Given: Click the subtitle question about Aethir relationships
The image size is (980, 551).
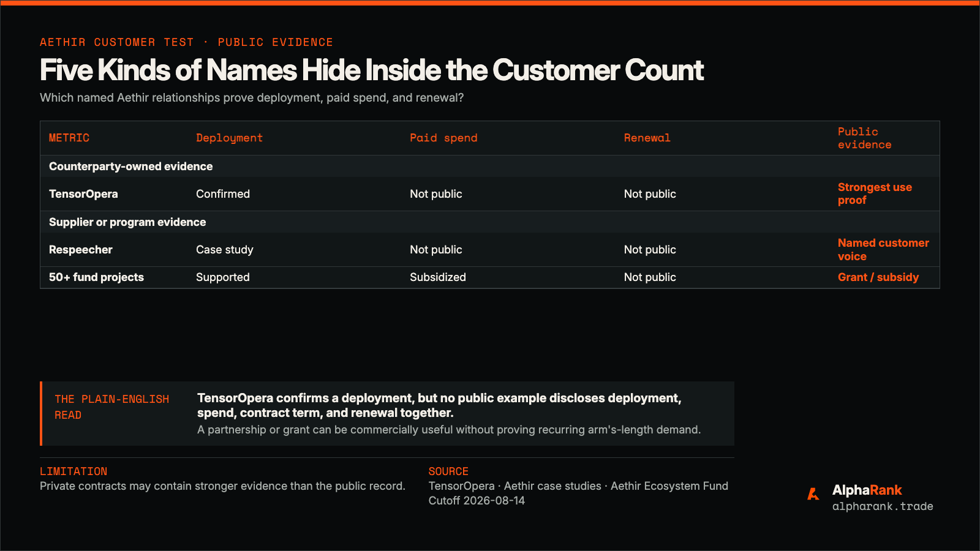Looking at the screenshot, I should 252,98.
